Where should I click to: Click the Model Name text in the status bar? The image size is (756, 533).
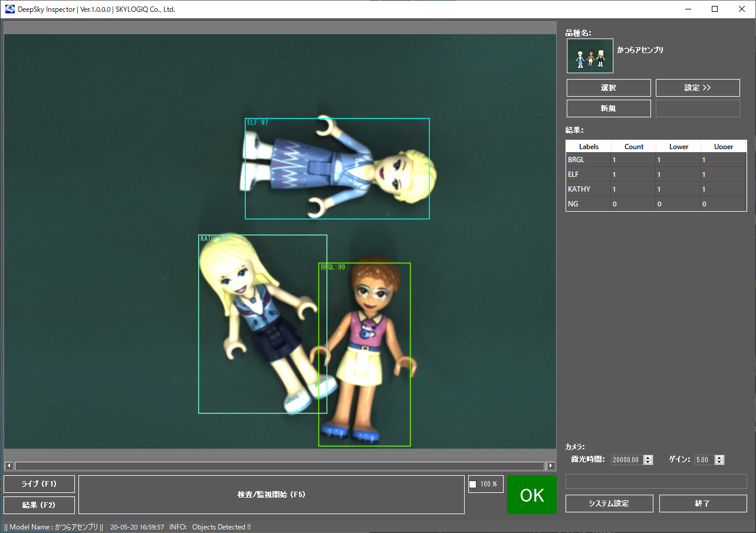pyautogui.click(x=54, y=527)
